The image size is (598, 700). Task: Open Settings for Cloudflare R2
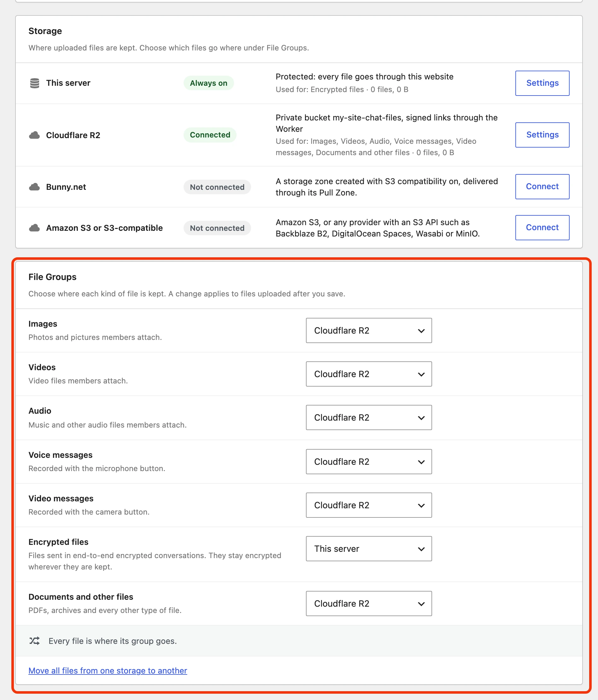pos(542,135)
